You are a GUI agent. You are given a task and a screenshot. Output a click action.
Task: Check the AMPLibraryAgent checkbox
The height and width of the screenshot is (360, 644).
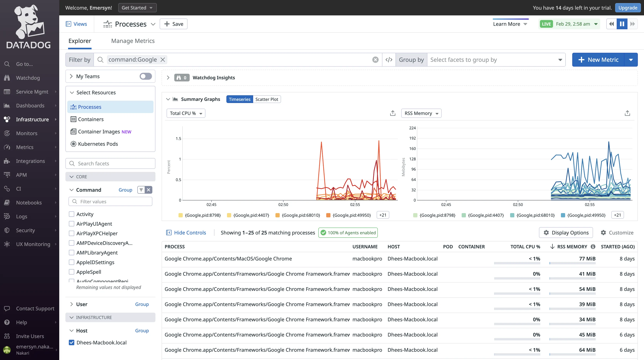[72, 253]
